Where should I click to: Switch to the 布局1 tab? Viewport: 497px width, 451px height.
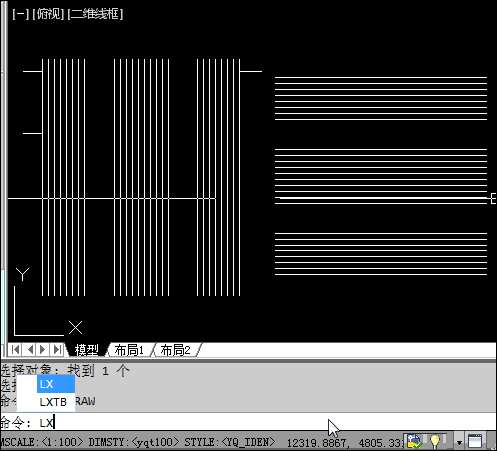[129, 350]
